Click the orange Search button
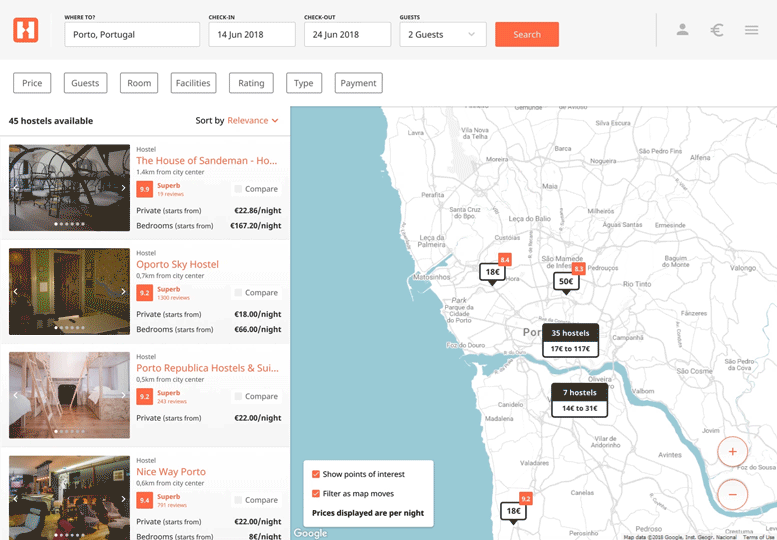Viewport: 777px width, 540px height. point(527,35)
